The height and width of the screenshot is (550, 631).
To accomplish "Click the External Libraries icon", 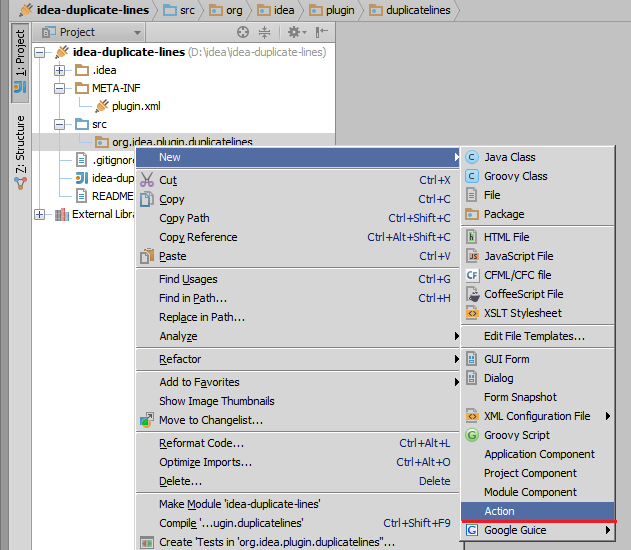I will pos(62,214).
